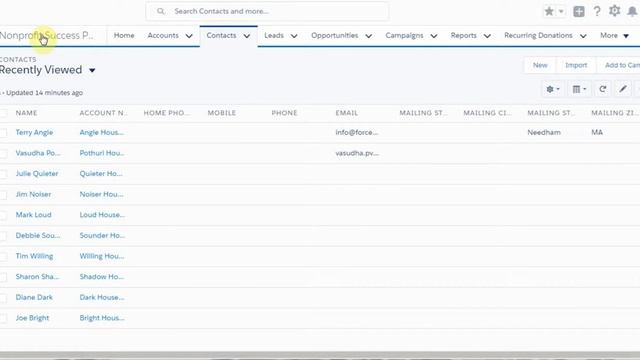Select the Sharon Sha... row checkbox
Image resolution: width=640 pixels, height=360 pixels.
3,277
